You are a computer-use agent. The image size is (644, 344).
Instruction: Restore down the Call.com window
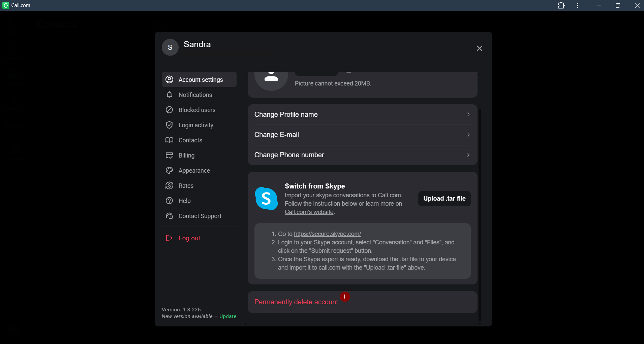[618, 5]
